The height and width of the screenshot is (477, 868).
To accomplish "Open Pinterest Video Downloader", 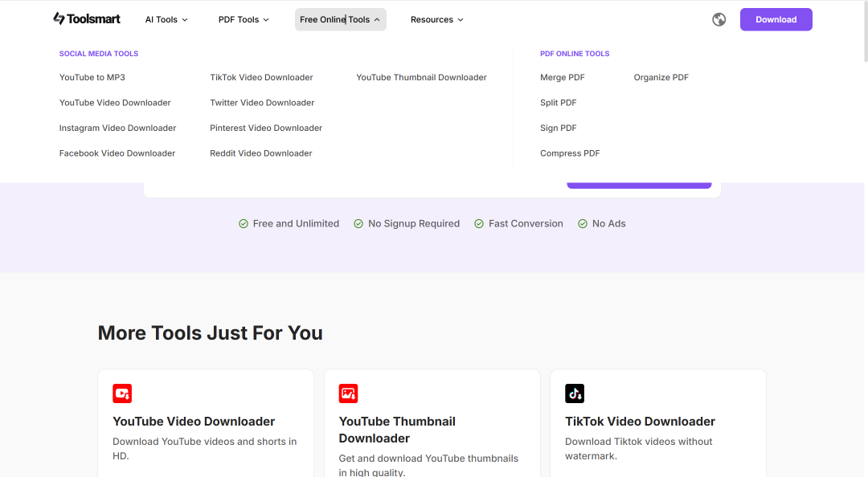I will coord(266,128).
